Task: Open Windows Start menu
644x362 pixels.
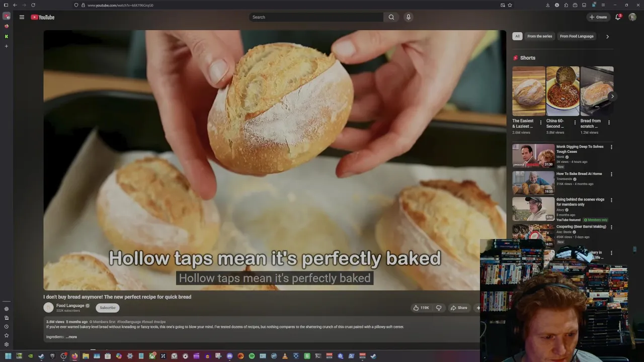Action: (8, 356)
